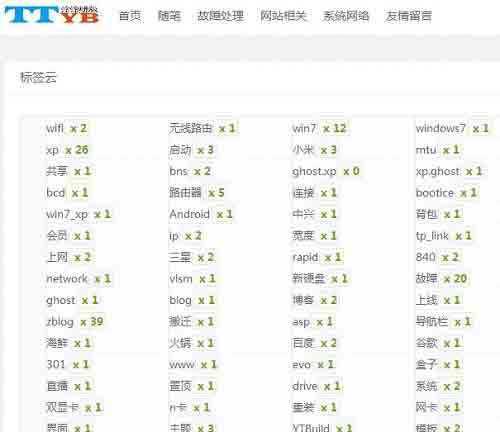Image resolution: width=500 pixels, height=432 pixels.
Task: Open the network tag
Action: click(x=67, y=279)
